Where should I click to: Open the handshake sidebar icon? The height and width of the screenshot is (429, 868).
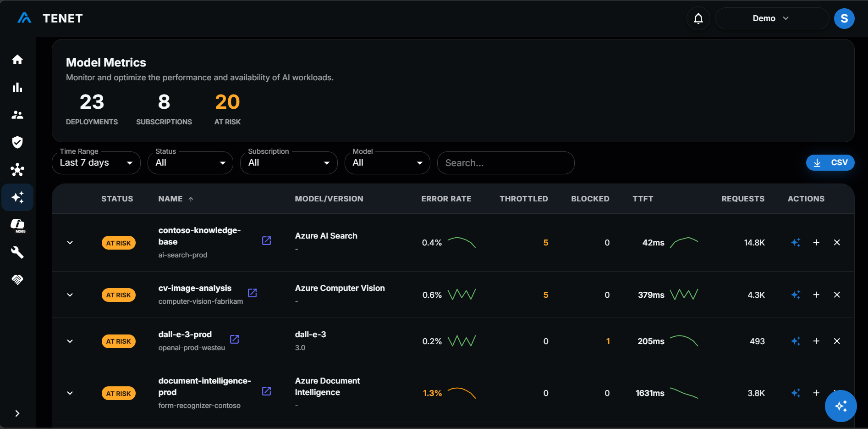[x=17, y=279]
